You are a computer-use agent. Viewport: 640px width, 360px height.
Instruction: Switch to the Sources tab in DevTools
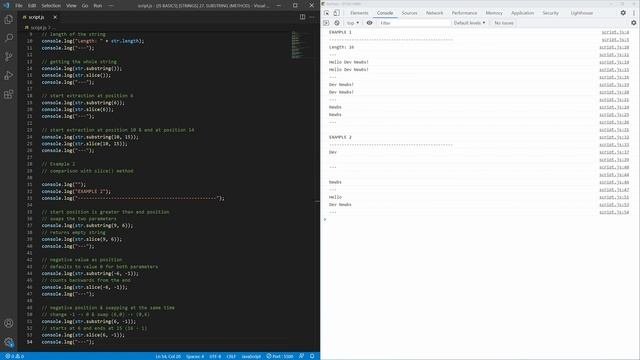(409, 13)
